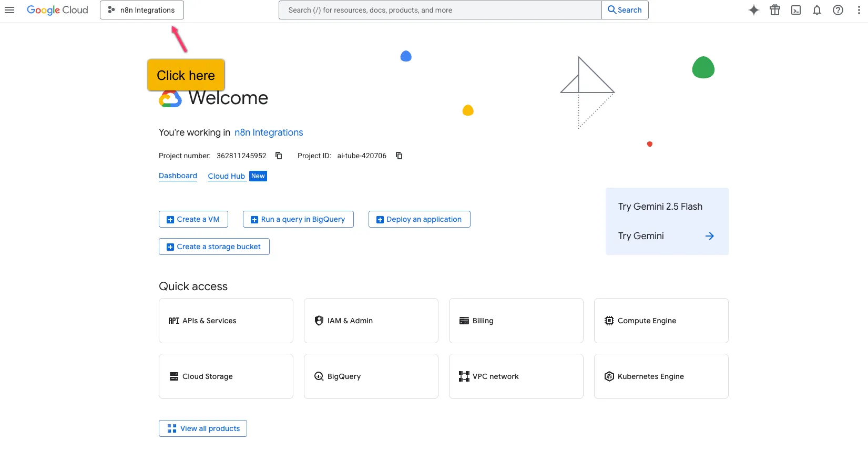This screenshot has height=451, width=868.
Task: Open Try Gemini 2.5 Flash card
Action: pyautogui.click(x=667, y=221)
